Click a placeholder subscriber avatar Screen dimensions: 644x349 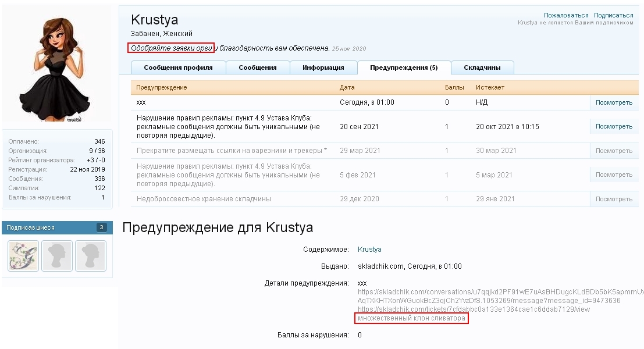56,254
